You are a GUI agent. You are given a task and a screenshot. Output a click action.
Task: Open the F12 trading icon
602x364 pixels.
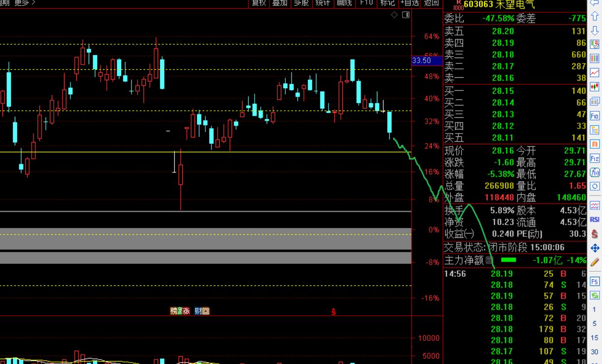tap(595, 159)
